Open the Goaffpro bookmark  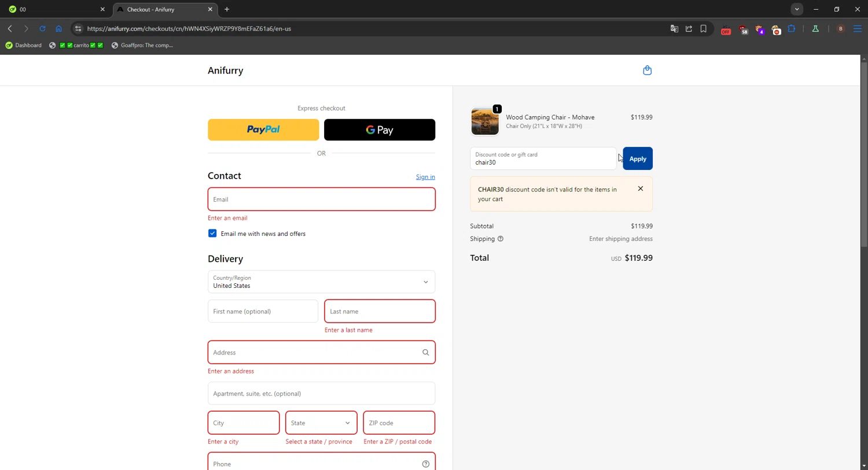pos(142,45)
